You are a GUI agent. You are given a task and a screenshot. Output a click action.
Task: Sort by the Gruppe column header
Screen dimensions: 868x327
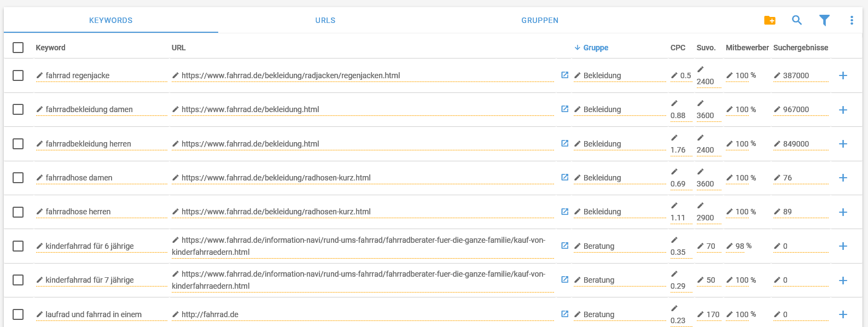coord(596,48)
